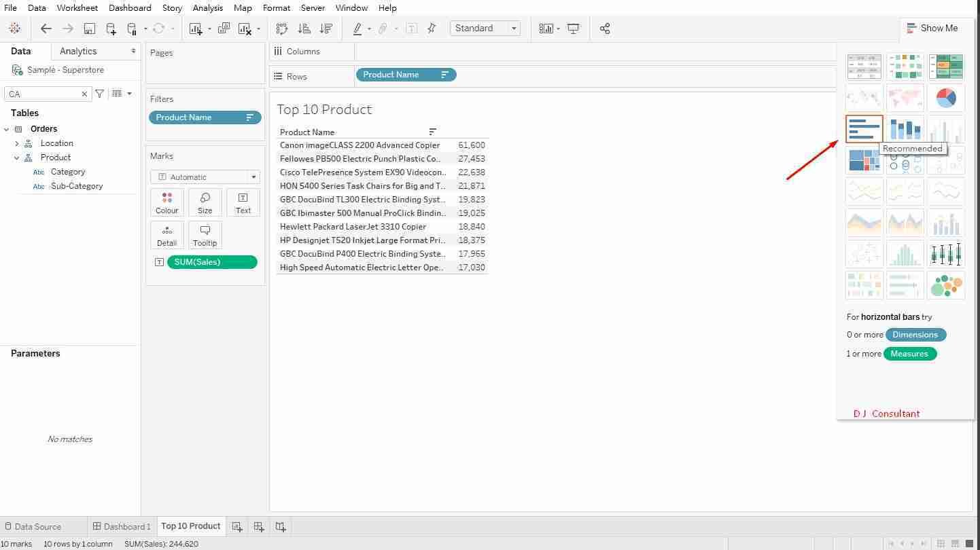Open the Analysis menu
This screenshot has width=980, height=550.
(207, 7)
